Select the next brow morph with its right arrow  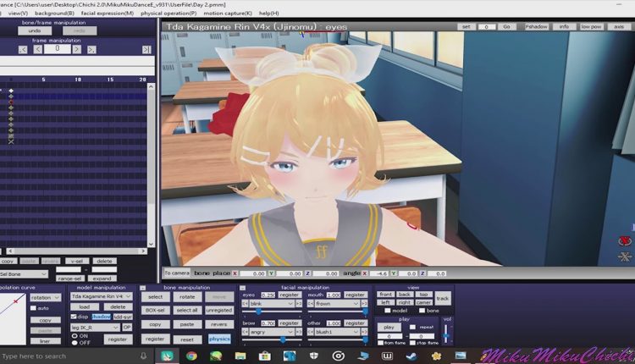pyautogui.click(x=299, y=332)
